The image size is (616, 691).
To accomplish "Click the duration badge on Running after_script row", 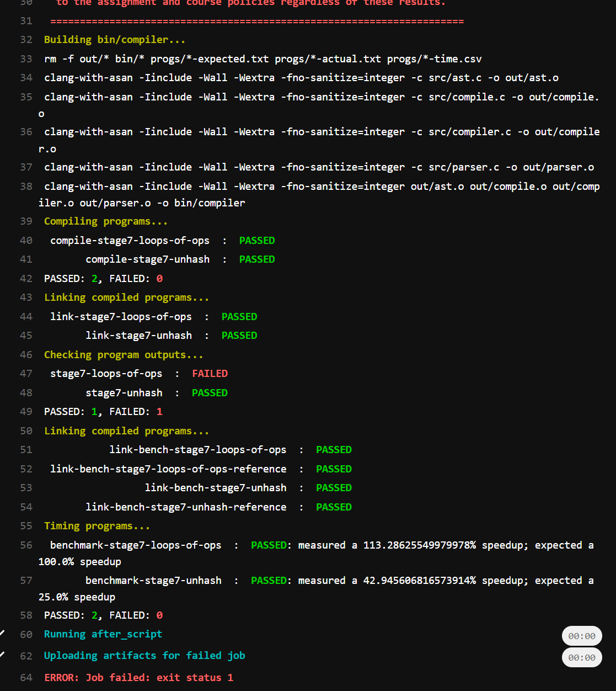I will pos(581,636).
